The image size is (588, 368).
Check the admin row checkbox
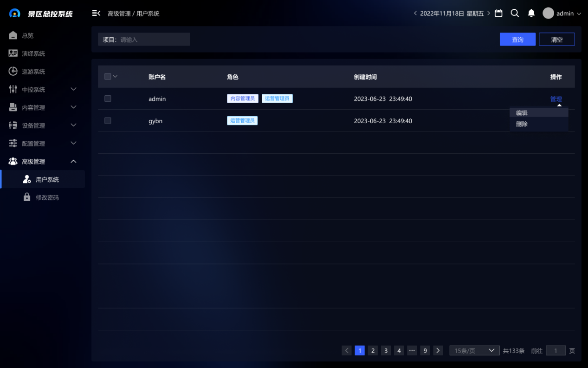pyautogui.click(x=108, y=99)
